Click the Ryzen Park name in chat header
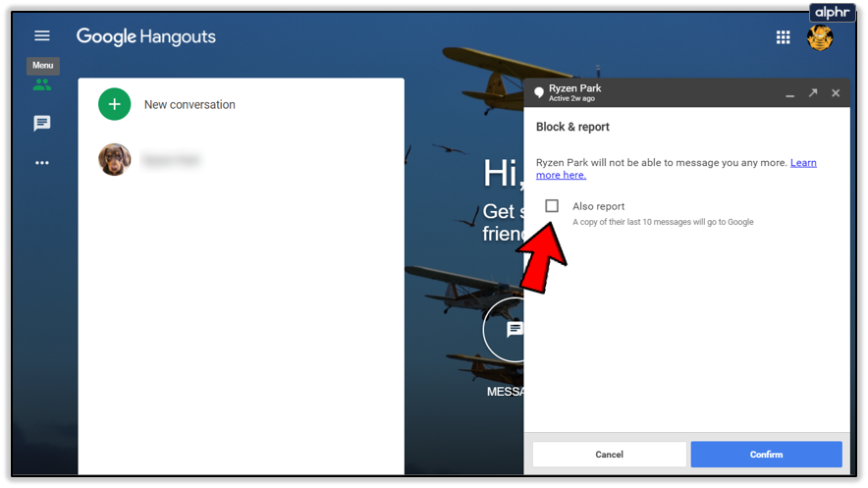Screen dimensions: 868x488 coord(574,88)
